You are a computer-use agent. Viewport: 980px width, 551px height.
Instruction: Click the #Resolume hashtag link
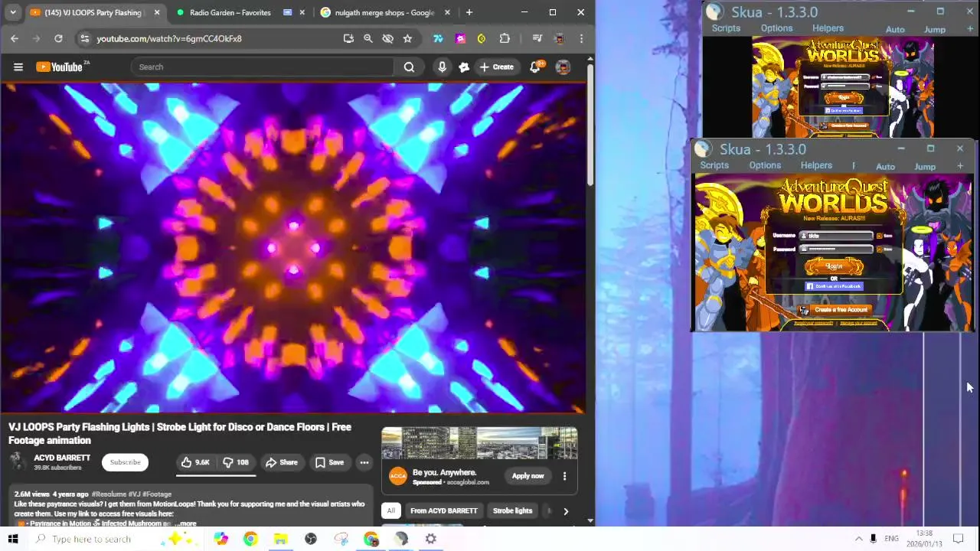click(109, 494)
